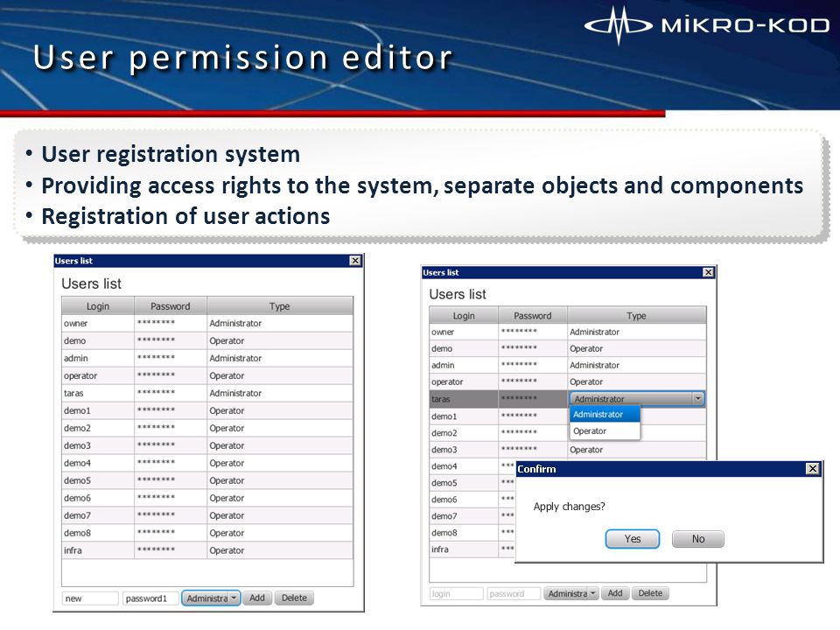Select 'demo5' login in right Users list

(x=444, y=483)
